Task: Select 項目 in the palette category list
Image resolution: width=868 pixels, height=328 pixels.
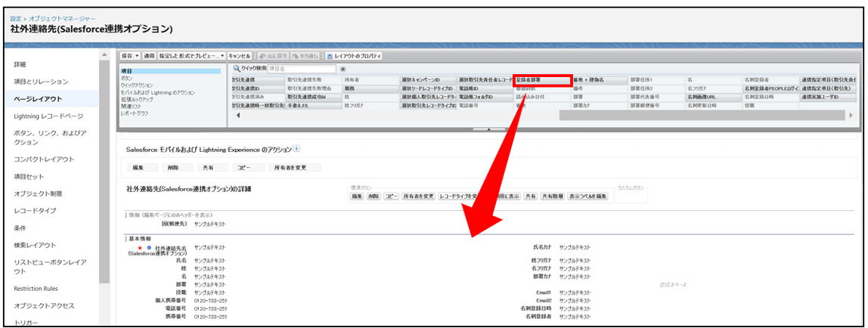Action: (170, 71)
